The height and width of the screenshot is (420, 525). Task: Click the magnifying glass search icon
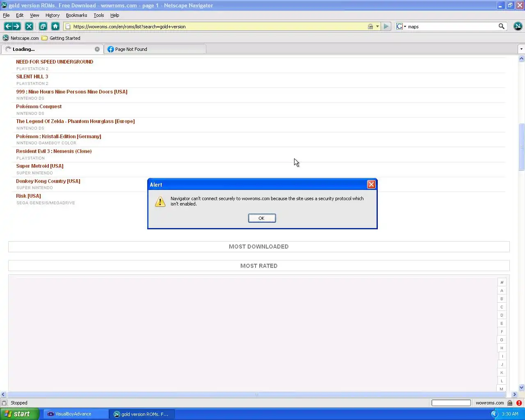pos(501,26)
